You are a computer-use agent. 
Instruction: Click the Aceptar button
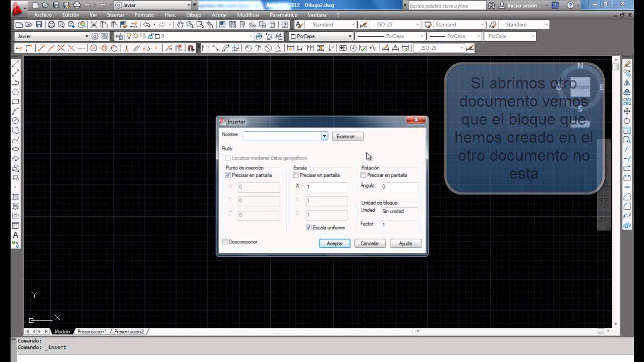pos(335,243)
